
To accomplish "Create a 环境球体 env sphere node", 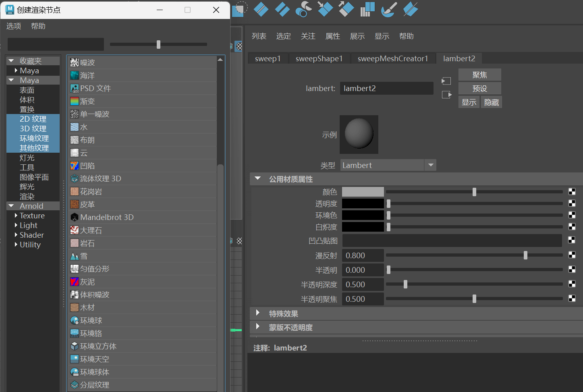I will (x=142, y=372).
